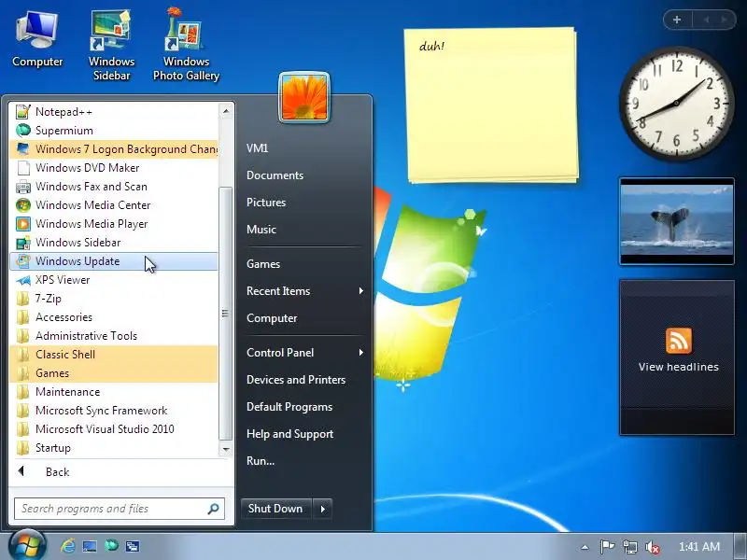This screenshot has width=747, height=560.
Task: Open Devices and Printers
Action: [296, 380]
